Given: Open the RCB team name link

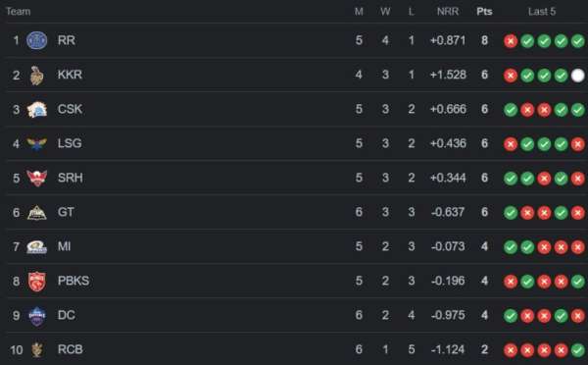Looking at the screenshot, I should point(71,349).
